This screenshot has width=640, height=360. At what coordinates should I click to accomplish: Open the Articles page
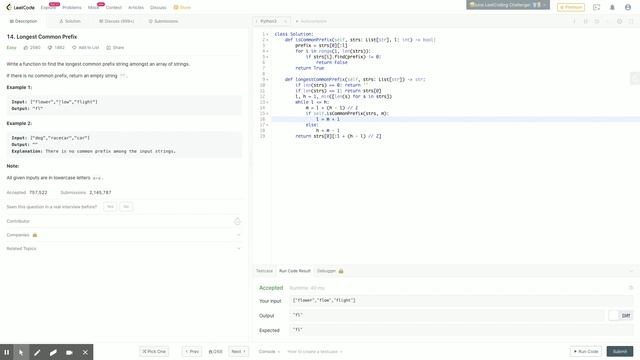point(136,7)
